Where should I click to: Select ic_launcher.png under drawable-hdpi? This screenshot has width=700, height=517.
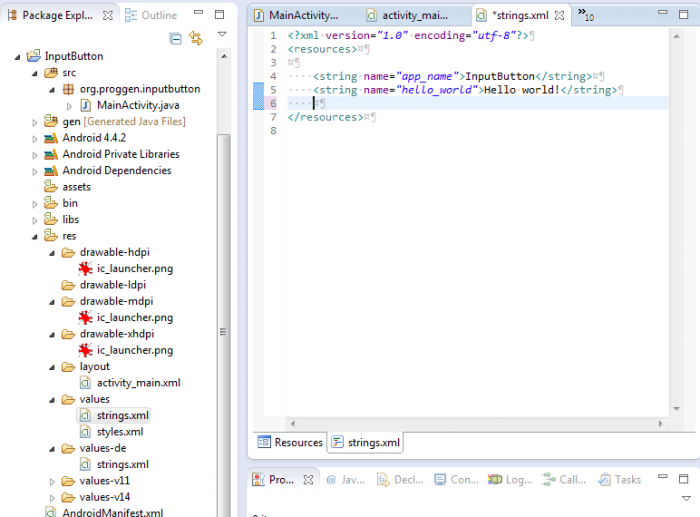tap(134, 269)
